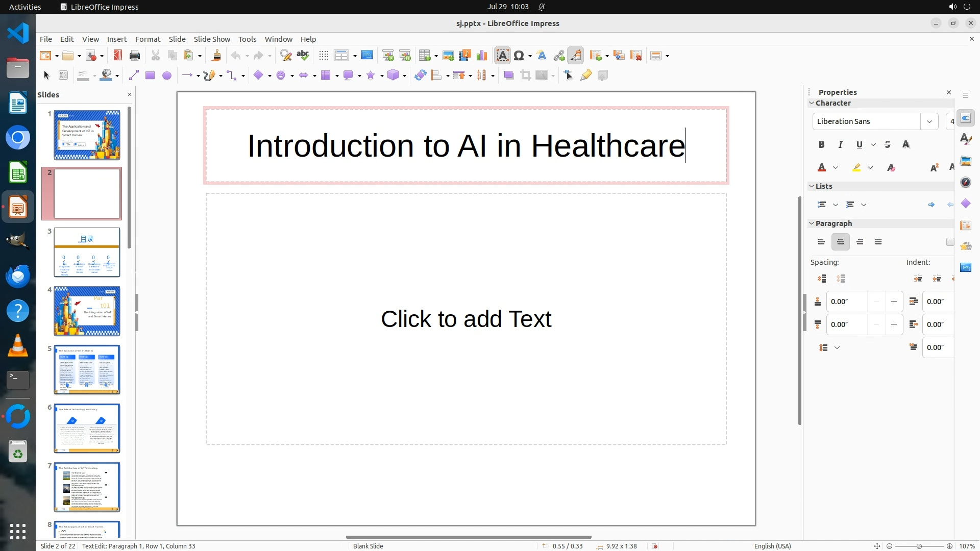The image size is (980, 551).
Task: Open the Format menu
Action: point(148,39)
